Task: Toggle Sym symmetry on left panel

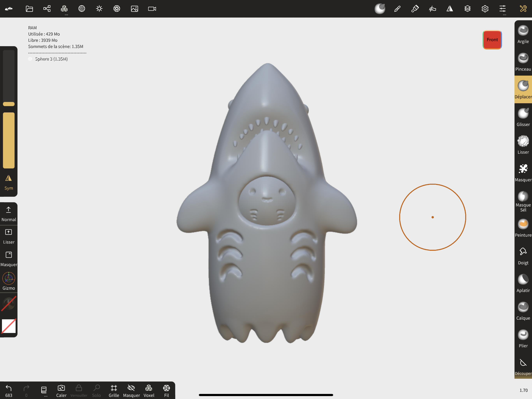Action: [9, 183]
